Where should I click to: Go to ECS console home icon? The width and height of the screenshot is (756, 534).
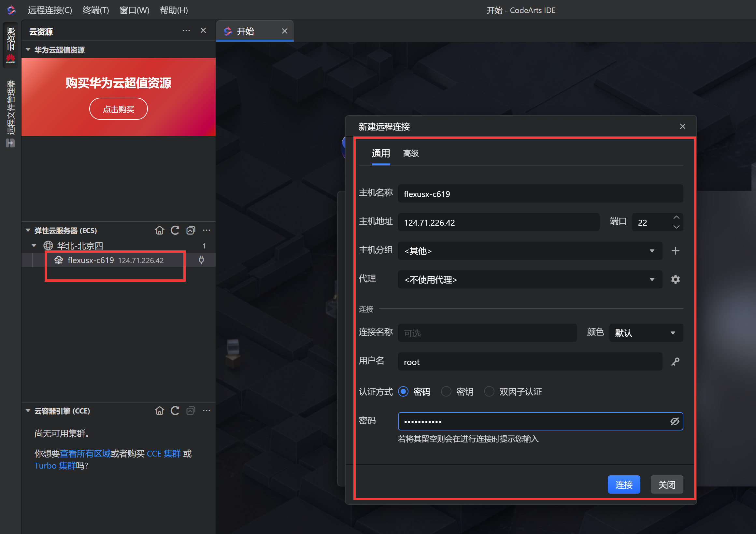(159, 231)
